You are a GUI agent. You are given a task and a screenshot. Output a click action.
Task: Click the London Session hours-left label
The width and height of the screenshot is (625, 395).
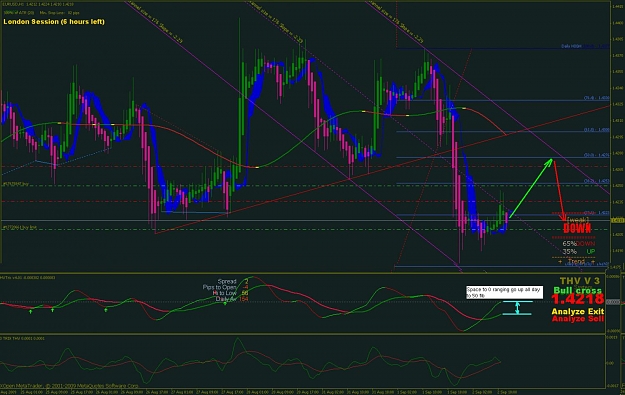pyautogui.click(x=54, y=22)
